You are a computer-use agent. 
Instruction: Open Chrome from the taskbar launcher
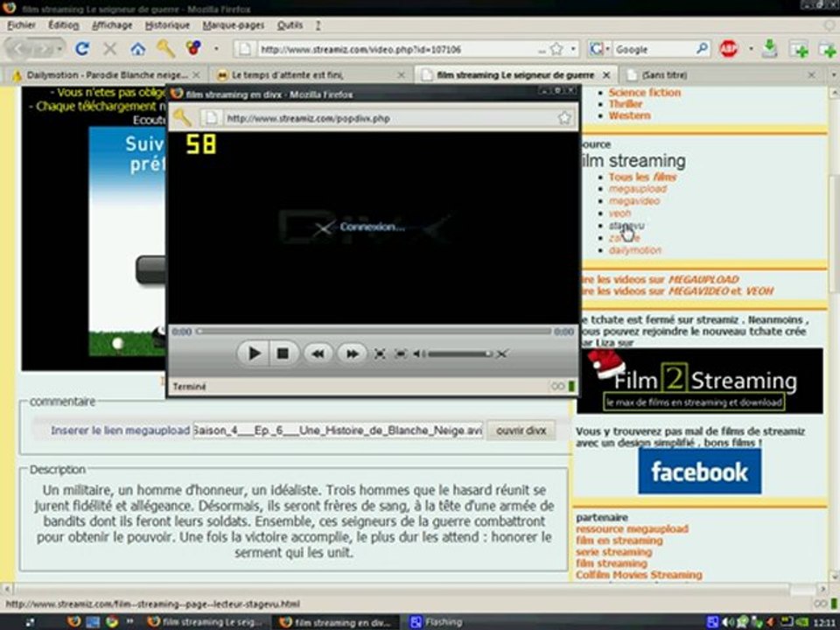click(111, 621)
